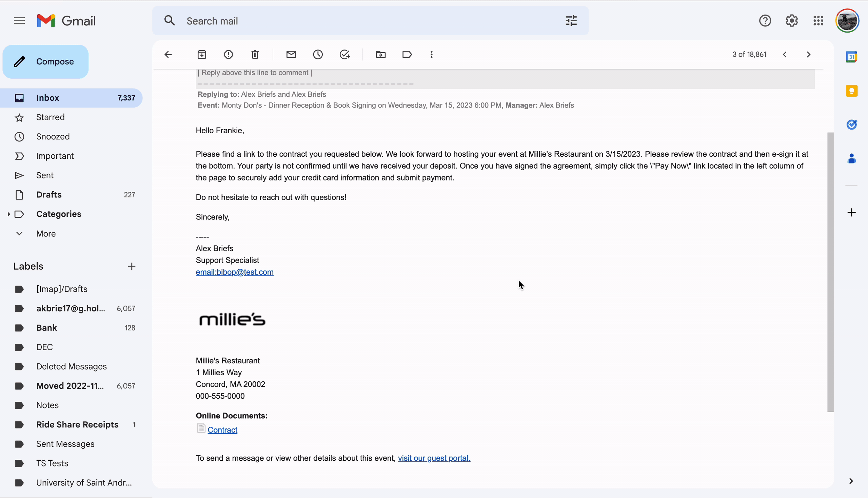The width and height of the screenshot is (868, 498).
Task: Open Google Calendar side panel
Action: (x=851, y=57)
